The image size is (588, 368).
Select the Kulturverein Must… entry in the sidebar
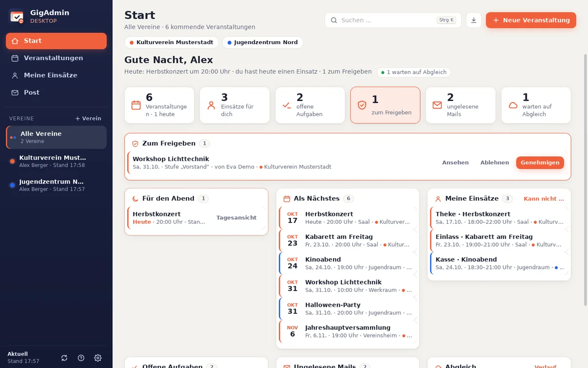coord(56,161)
